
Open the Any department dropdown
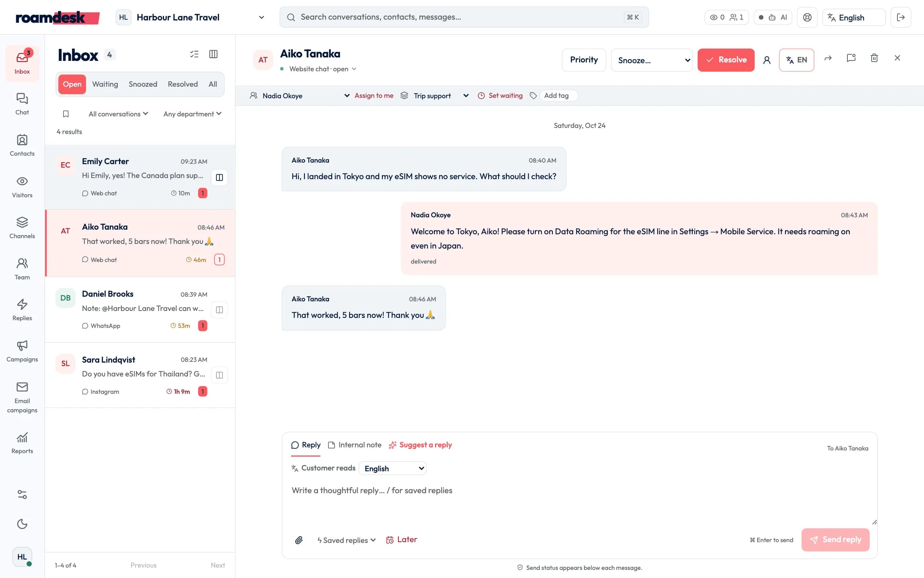pyautogui.click(x=192, y=114)
